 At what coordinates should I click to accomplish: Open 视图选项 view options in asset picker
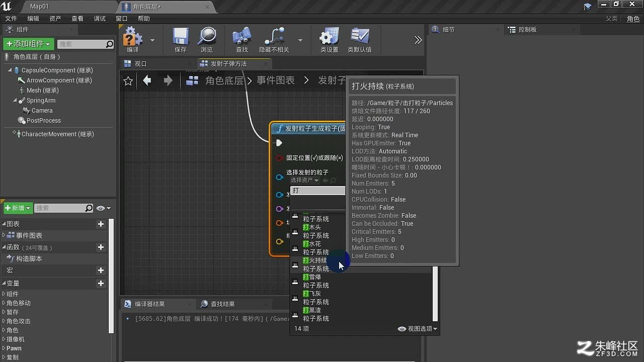[x=418, y=329]
